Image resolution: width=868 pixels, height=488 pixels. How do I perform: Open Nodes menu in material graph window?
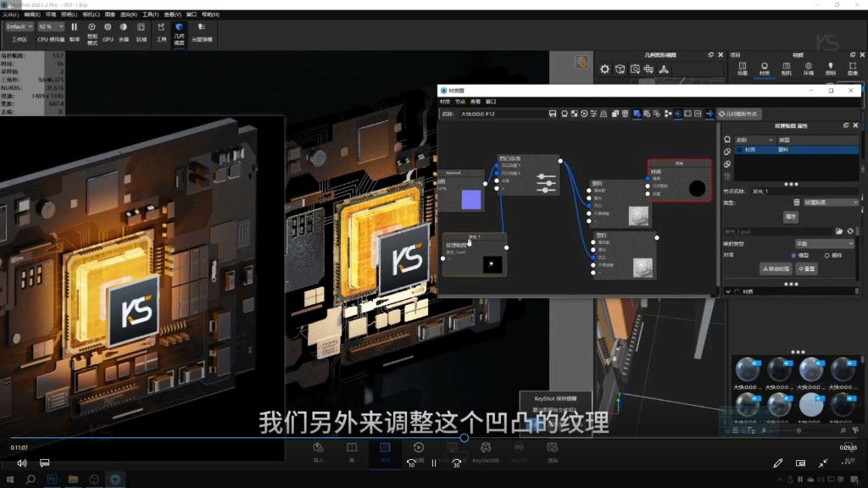point(460,102)
